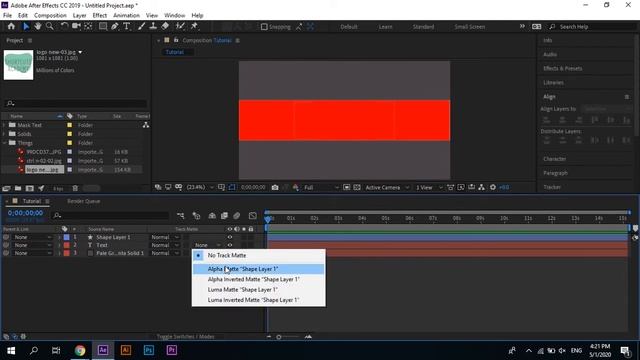
Task: Select the Unified Camera tool
Action: [76, 27]
